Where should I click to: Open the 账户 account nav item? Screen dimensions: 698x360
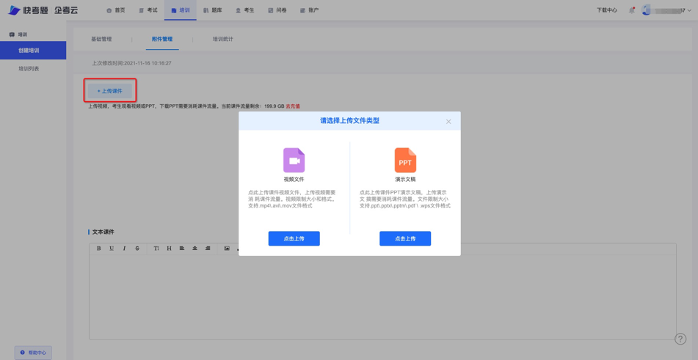(309, 10)
